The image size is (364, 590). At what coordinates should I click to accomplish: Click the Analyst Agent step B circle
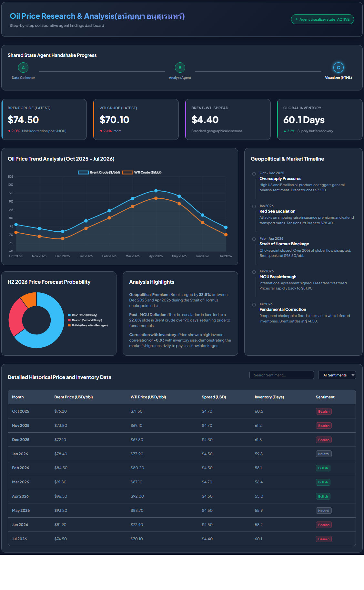[x=180, y=68]
